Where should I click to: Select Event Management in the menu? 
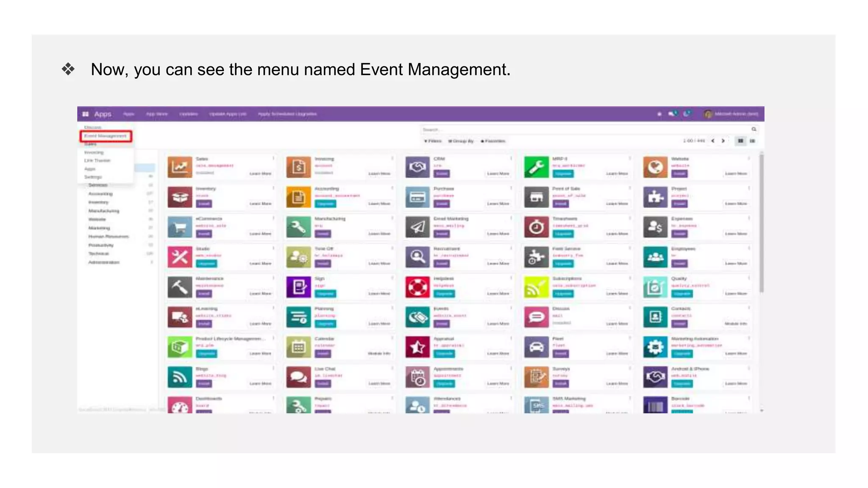click(x=106, y=136)
